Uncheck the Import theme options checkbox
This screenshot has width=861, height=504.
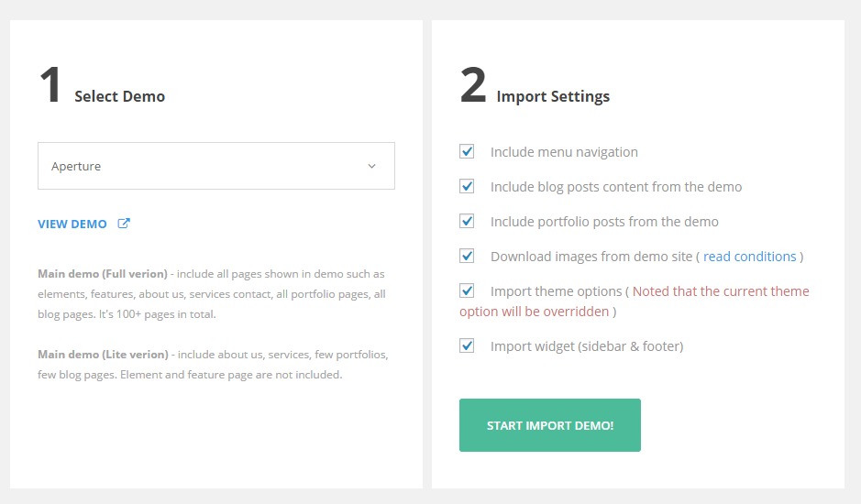click(468, 290)
